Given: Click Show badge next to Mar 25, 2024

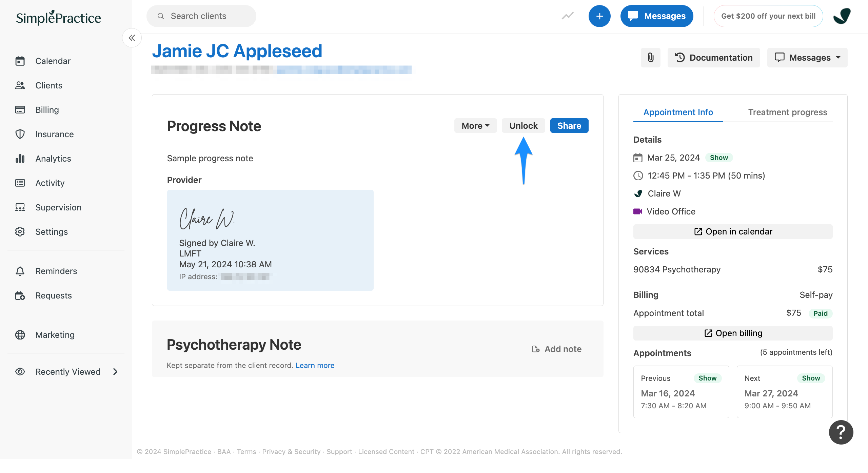Looking at the screenshot, I should 719,158.
